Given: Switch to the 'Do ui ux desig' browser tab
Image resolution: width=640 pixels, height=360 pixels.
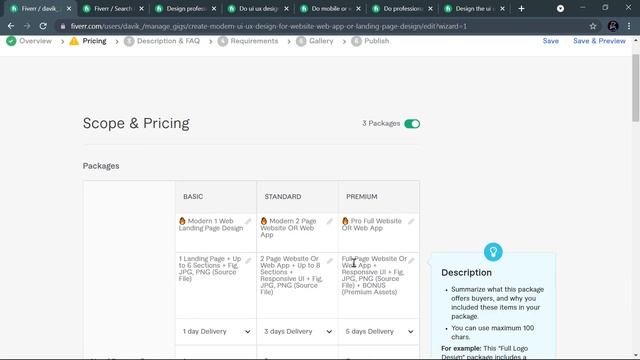Looking at the screenshot, I should click(x=258, y=9).
